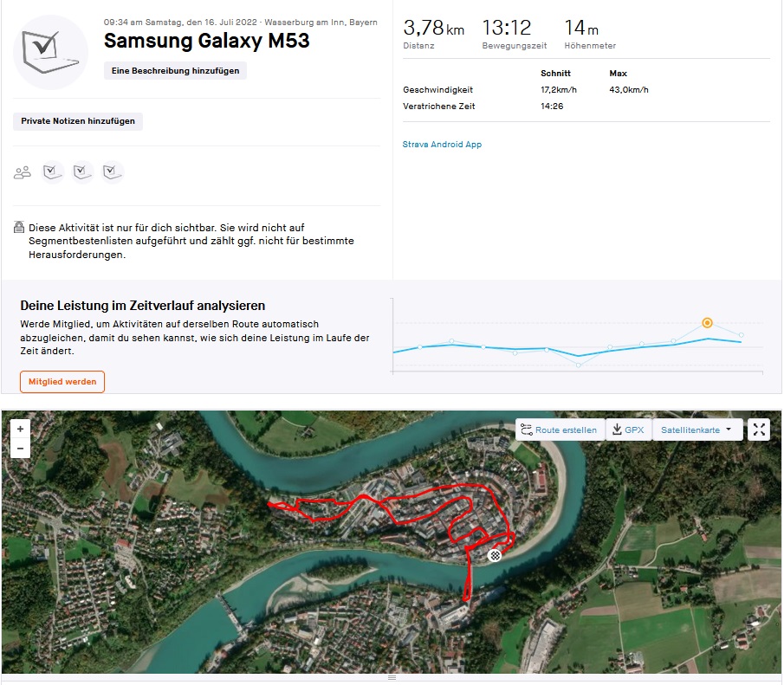Click 'Eine Beschreibung hinzufügen' button

(x=175, y=71)
